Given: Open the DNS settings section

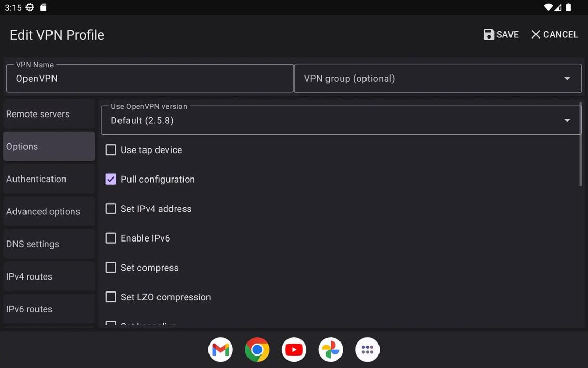Looking at the screenshot, I should [x=49, y=244].
